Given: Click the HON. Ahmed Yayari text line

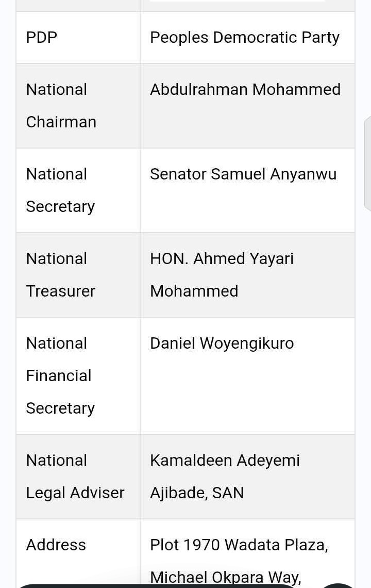Looking at the screenshot, I should coord(222,259).
